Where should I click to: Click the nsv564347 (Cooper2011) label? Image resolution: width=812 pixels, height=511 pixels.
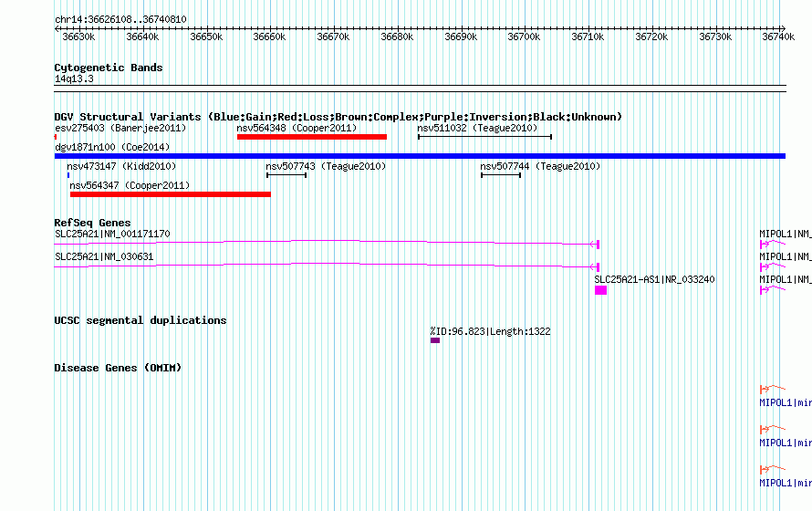pyautogui.click(x=130, y=185)
